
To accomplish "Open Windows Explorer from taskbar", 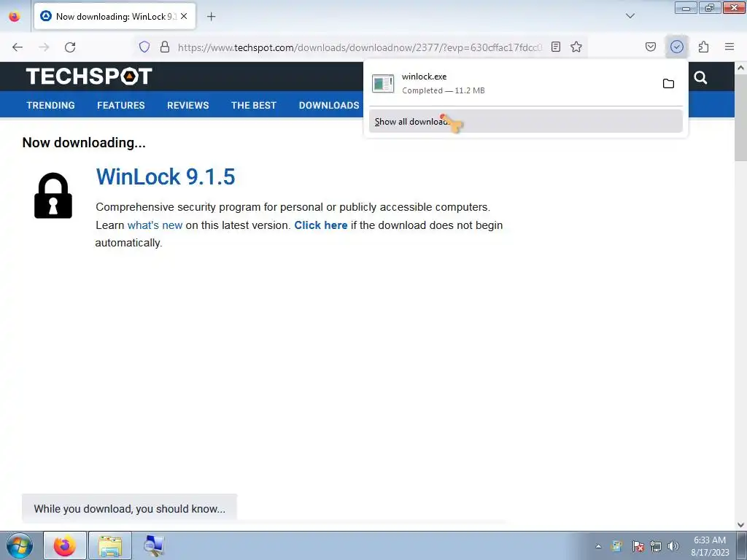I will pos(110,545).
